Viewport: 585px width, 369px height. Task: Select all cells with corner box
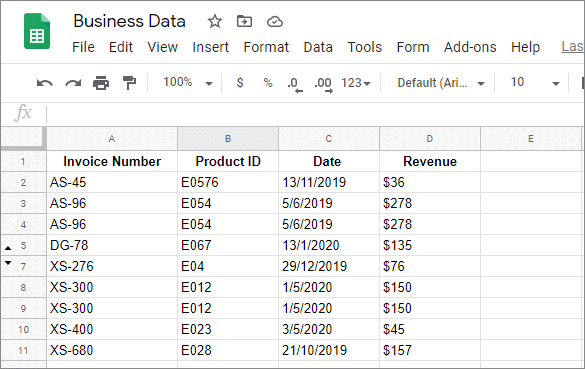pyautogui.click(x=23, y=138)
